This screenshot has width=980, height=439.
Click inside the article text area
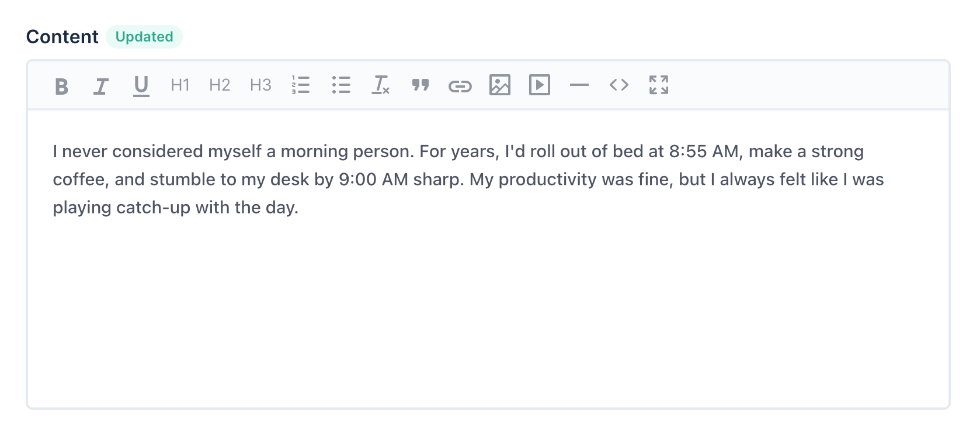467,292
